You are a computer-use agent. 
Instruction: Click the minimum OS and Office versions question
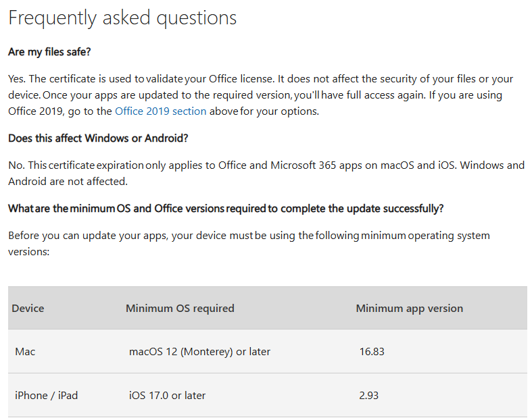tap(226, 209)
